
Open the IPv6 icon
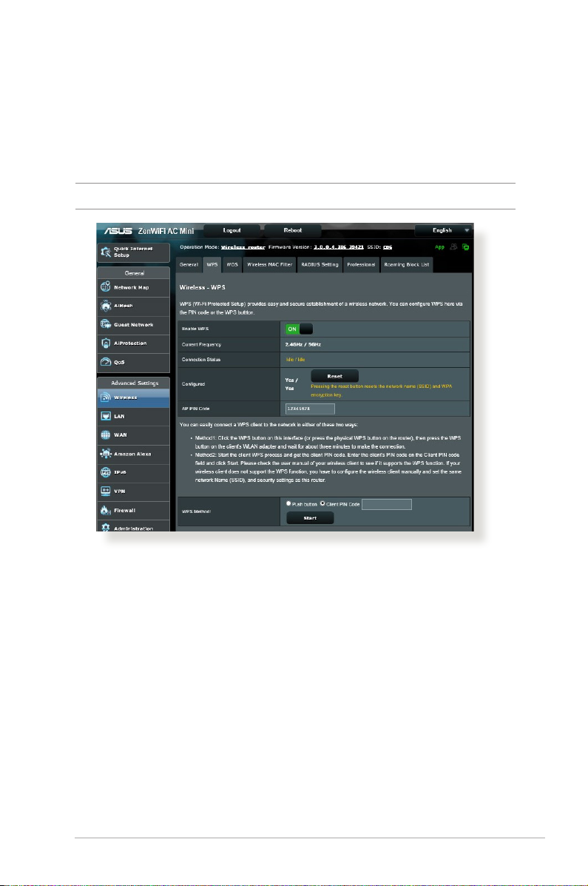(106, 471)
